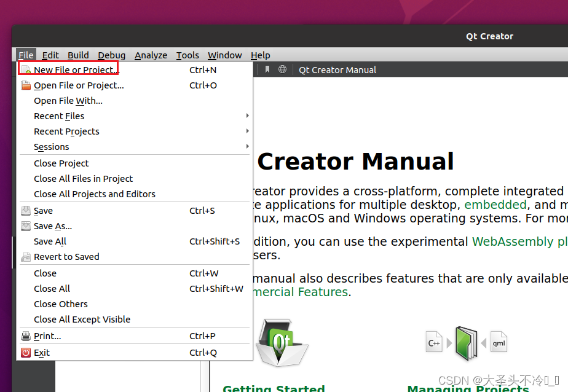The width and height of the screenshot is (568, 392).
Task: Open the Build menu
Action: [78, 55]
